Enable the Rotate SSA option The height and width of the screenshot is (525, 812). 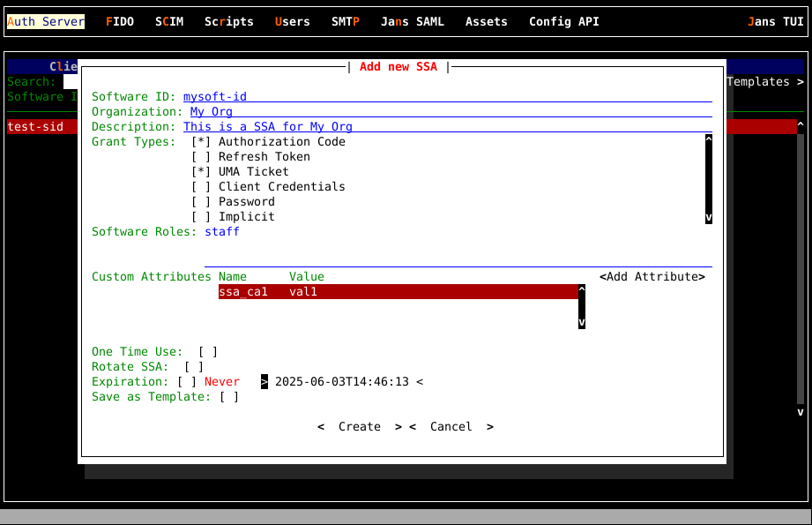[194, 367]
